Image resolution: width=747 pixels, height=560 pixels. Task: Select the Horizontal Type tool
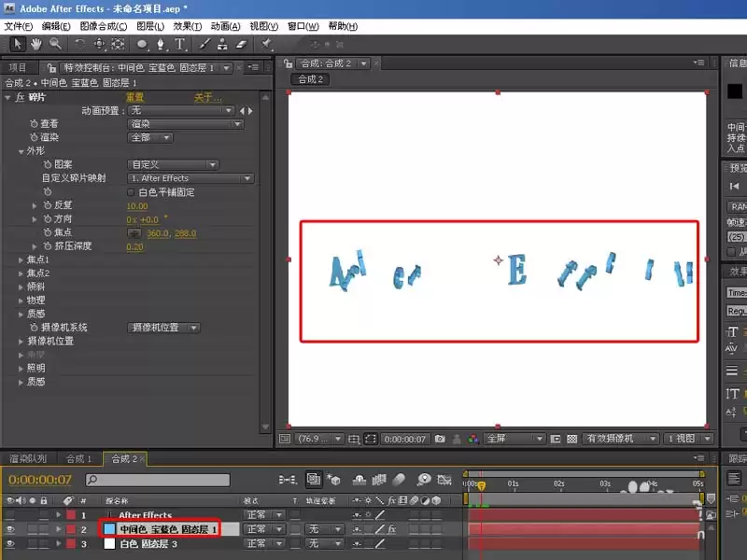tap(179, 44)
